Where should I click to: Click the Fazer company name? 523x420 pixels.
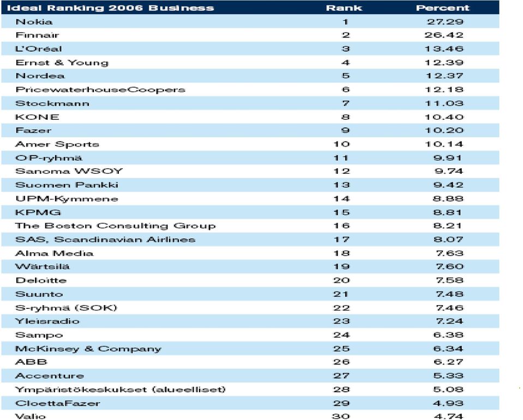33,130
